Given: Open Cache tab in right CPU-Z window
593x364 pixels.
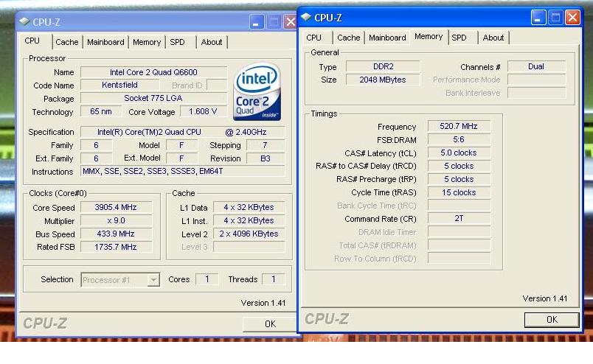Looking at the screenshot, I should tap(349, 38).
